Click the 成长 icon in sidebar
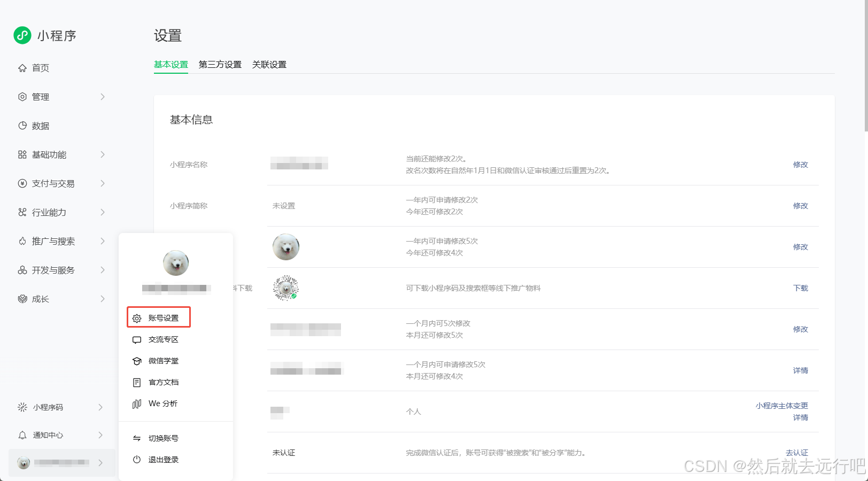The height and width of the screenshot is (481, 868). pyautogui.click(x=22, y=299)
